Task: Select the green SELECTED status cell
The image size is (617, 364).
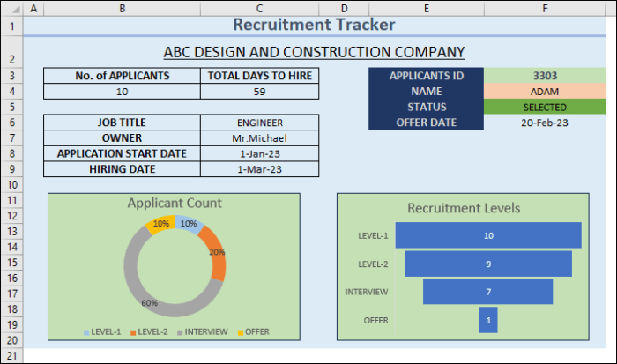Action: click(545, 107)
